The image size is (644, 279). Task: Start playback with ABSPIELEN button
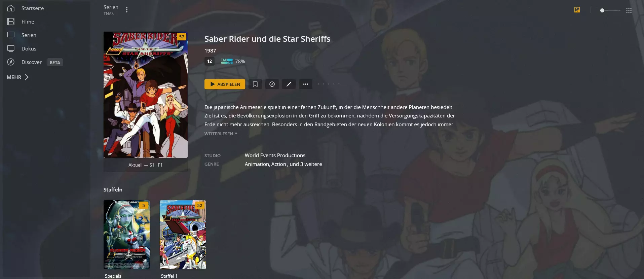coord(225,84)
